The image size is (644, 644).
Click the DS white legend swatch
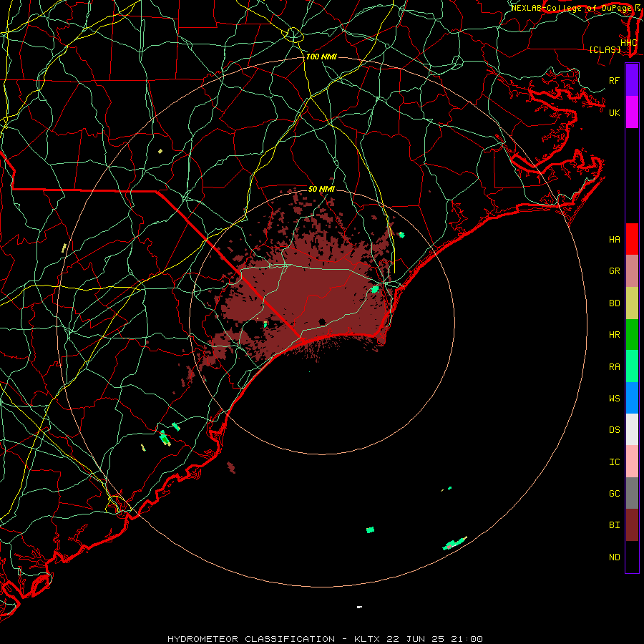[x=632, y=429]
